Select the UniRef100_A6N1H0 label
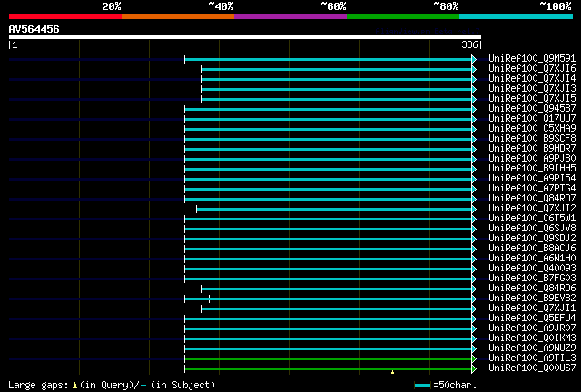 click(x=532, y=259)
